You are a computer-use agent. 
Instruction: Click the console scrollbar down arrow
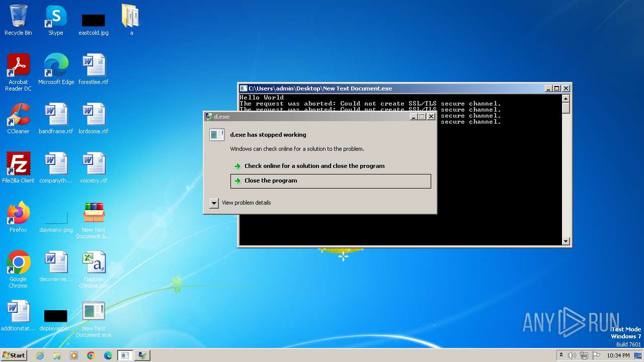566,241
